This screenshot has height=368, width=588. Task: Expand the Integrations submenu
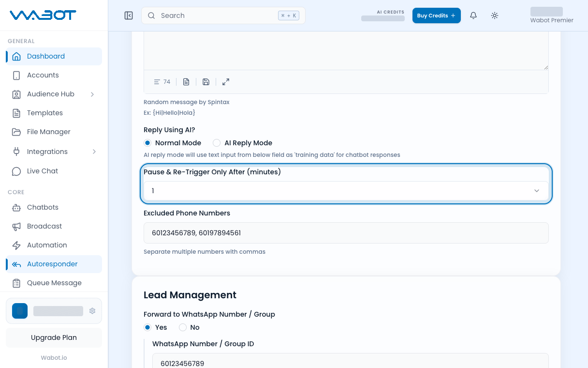point(94,152)
